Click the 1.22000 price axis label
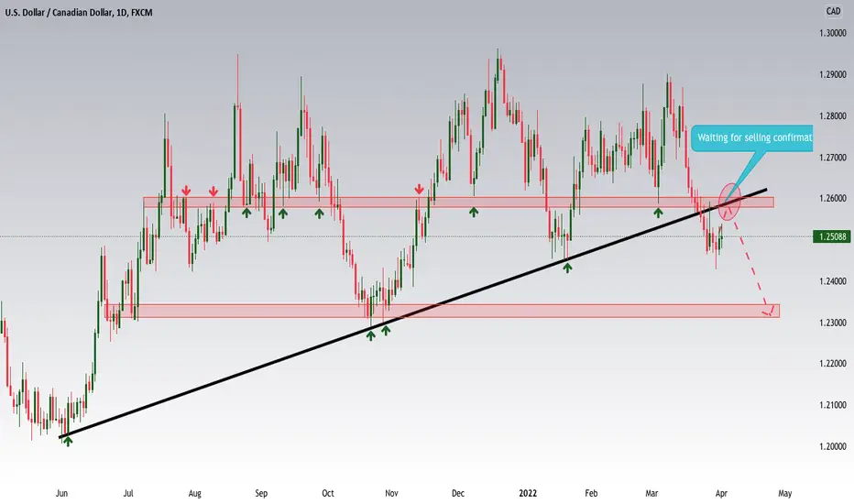Viewport: 854px width, 504px height. coord(832,364)
